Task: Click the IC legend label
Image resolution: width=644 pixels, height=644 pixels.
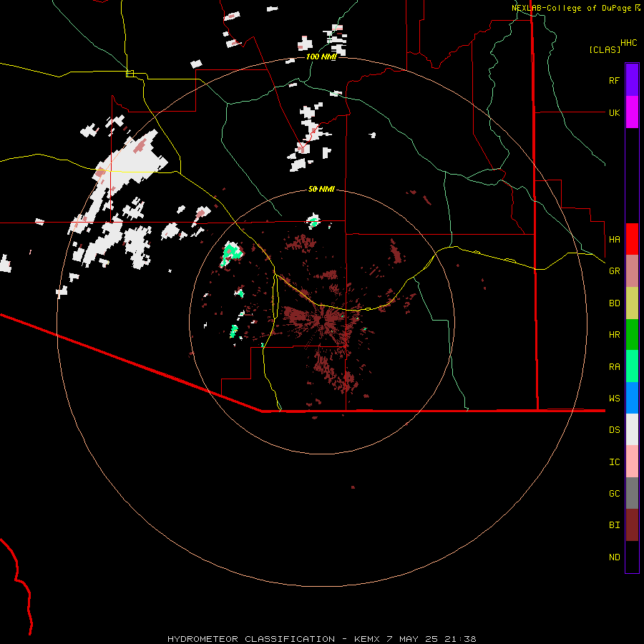Action: [614, 462]
